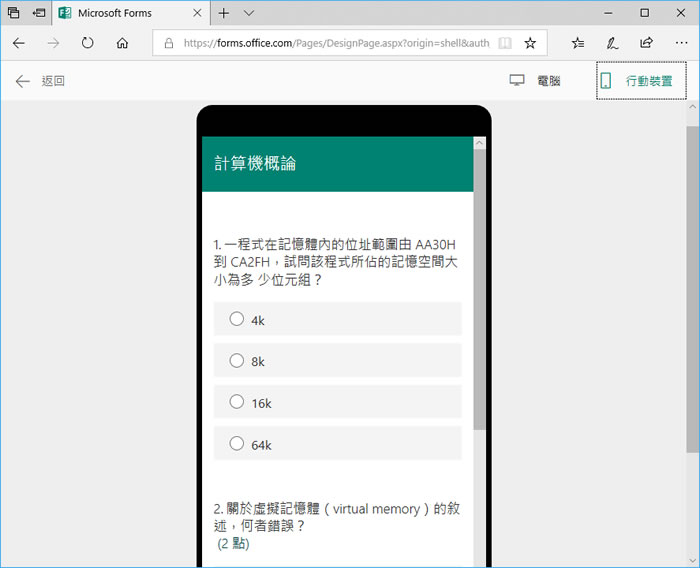Screen dimensions: 700x568
Task: Open the Favorites hub icon
Action: [578, 43]
